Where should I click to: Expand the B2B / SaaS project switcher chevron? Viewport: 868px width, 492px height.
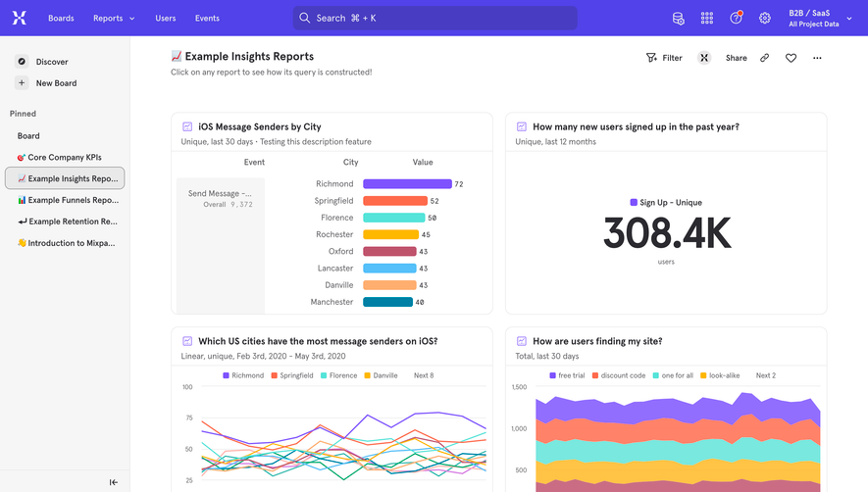pyautogui.click(x=849, y=19)
